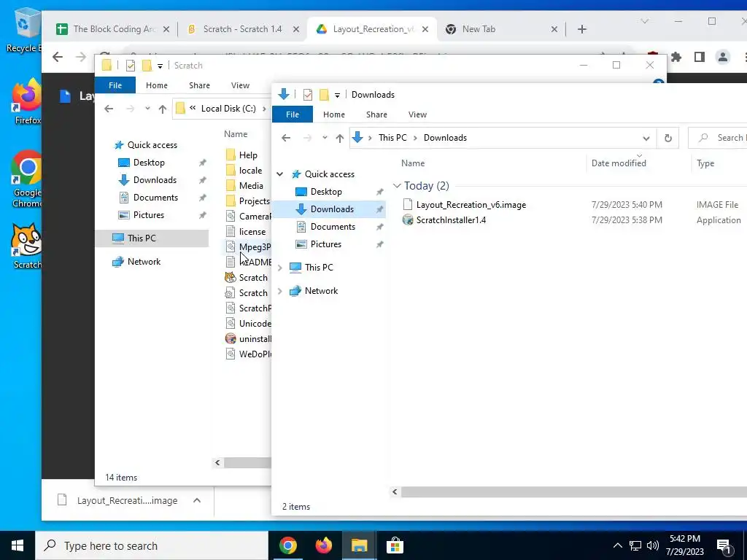Select Layout_Recreation_v6.image file in Downloads

[471, 205]
